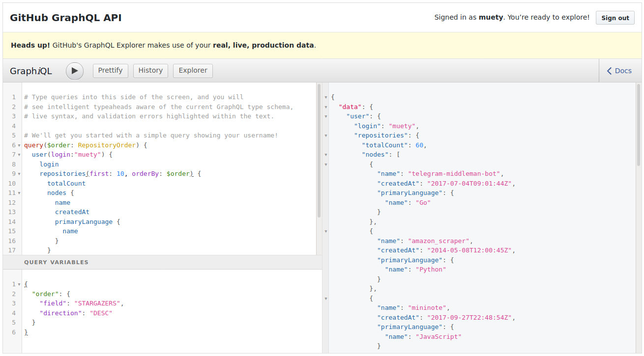This screenshot has width=644, height=356.
Task: Click the Prettify button
Action: [111, 71]
